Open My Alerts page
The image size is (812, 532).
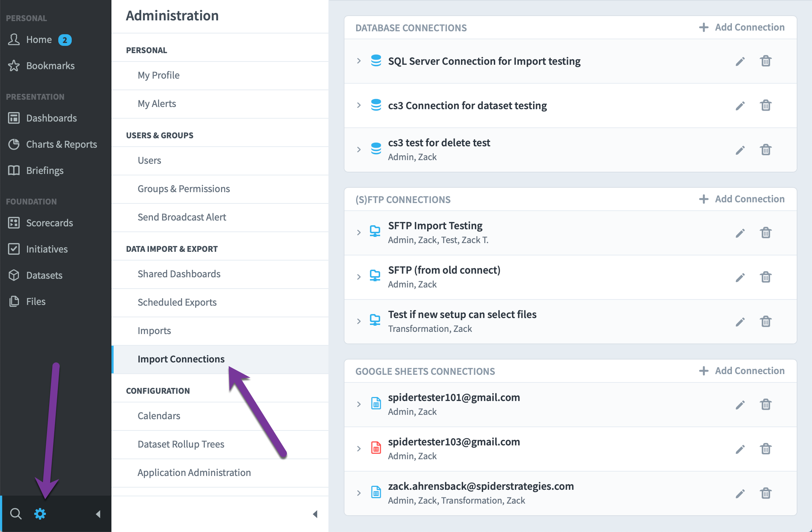(220, 104)
